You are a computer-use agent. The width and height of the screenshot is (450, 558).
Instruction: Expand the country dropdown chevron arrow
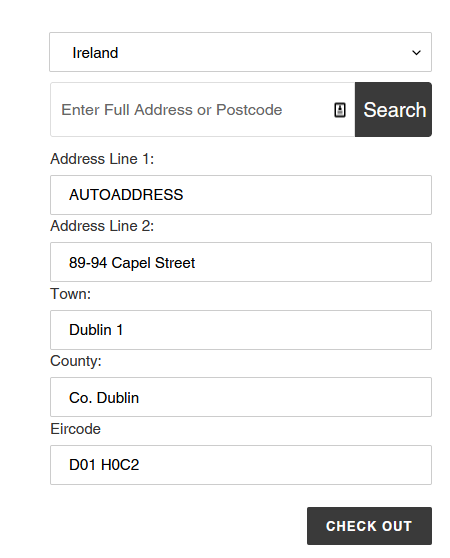[x=416, y=53]
